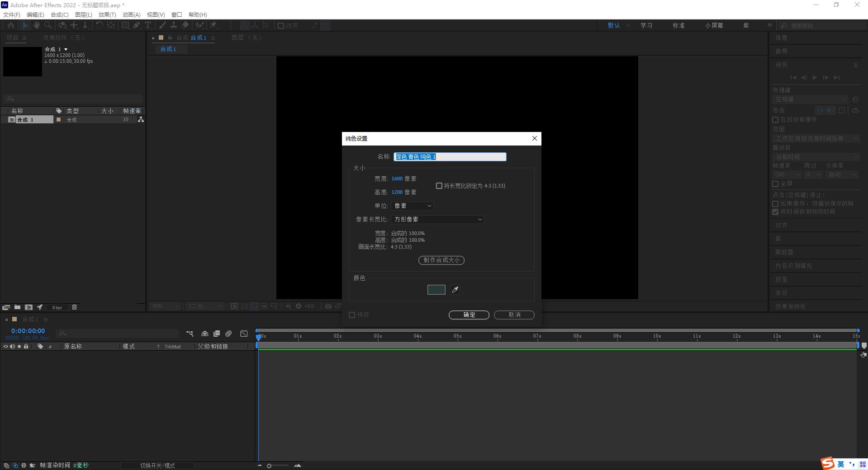Switch to the 标准 workspace
This screenshot has width=868, height=470.
pyautogui.click(x=678, y=26)
